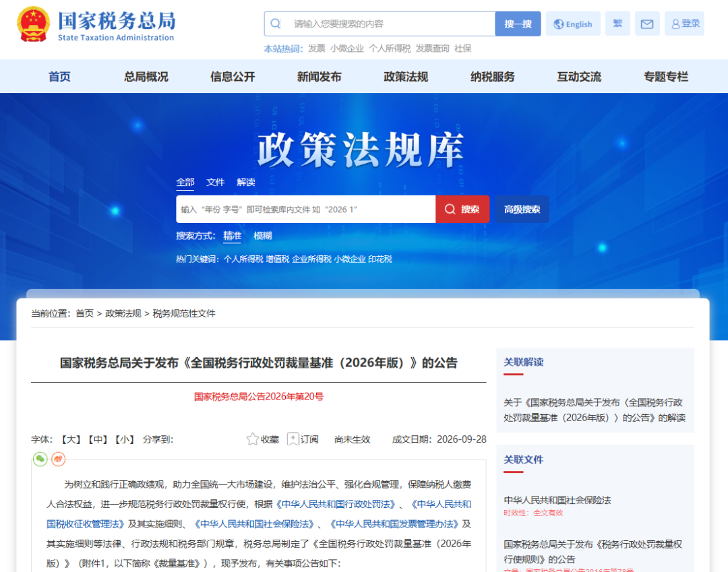Image resolution: width=728 pixels, height=572 pixels.
Task: Share the article to Weibo
Action: tap(58, 459)
